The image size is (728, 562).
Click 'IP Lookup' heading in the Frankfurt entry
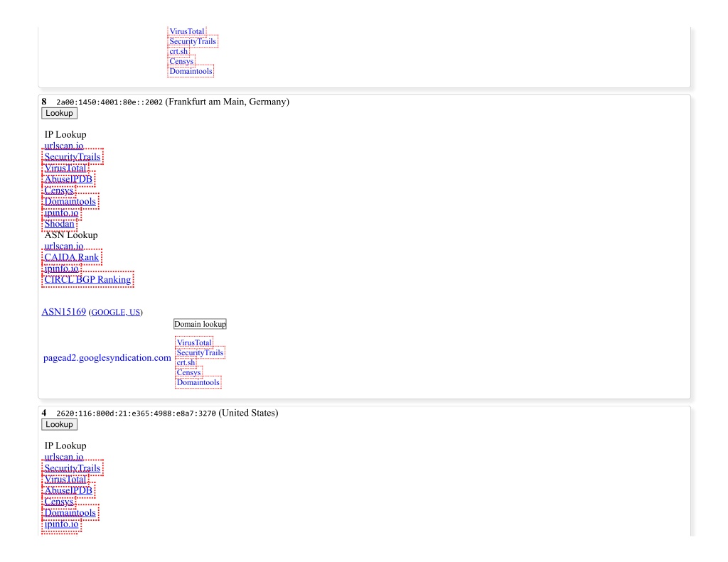[x=65, y=134]
